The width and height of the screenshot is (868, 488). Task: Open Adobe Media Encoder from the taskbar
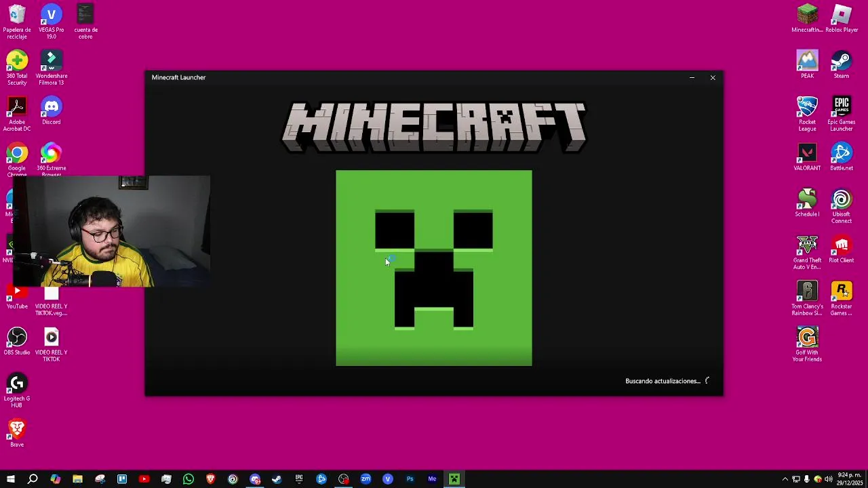[x=432, y=479]
